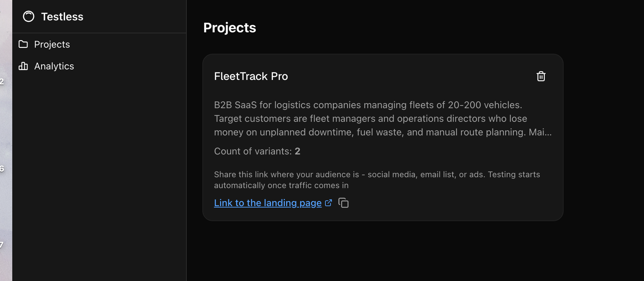Viewport: 644px width, 281px height.
Task: Open the Link to the landing page
Action: pos(268,203)
